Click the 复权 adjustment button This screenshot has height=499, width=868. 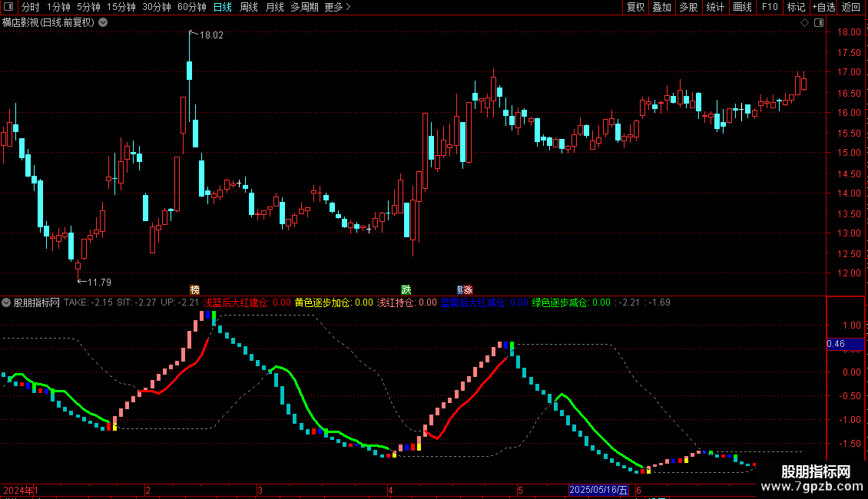[635, 7]
